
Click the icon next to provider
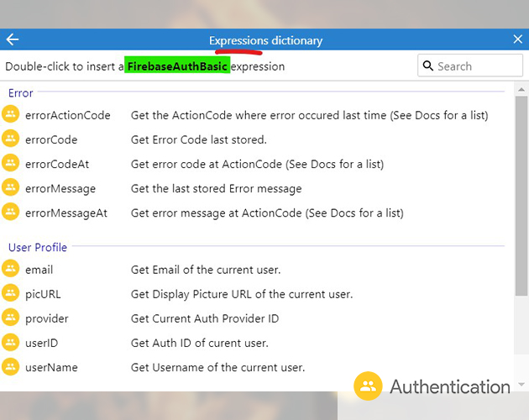coord(11,318)
